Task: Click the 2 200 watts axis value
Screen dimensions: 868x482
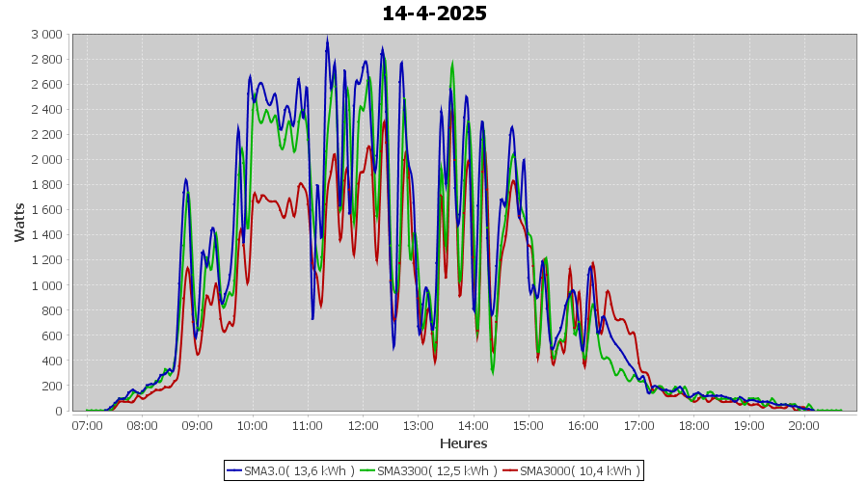Action: pos(47,134)
